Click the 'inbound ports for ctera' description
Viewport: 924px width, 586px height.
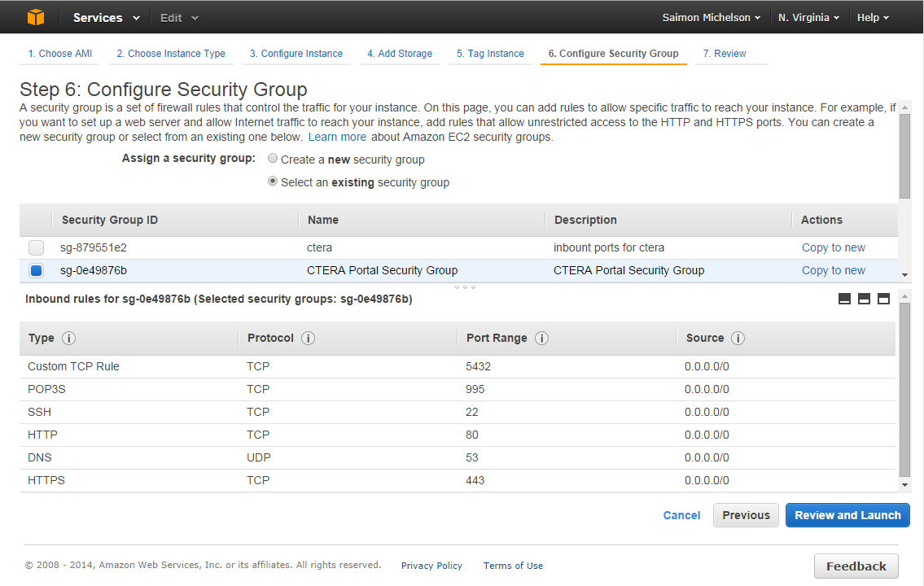click(x=609, y=248)
